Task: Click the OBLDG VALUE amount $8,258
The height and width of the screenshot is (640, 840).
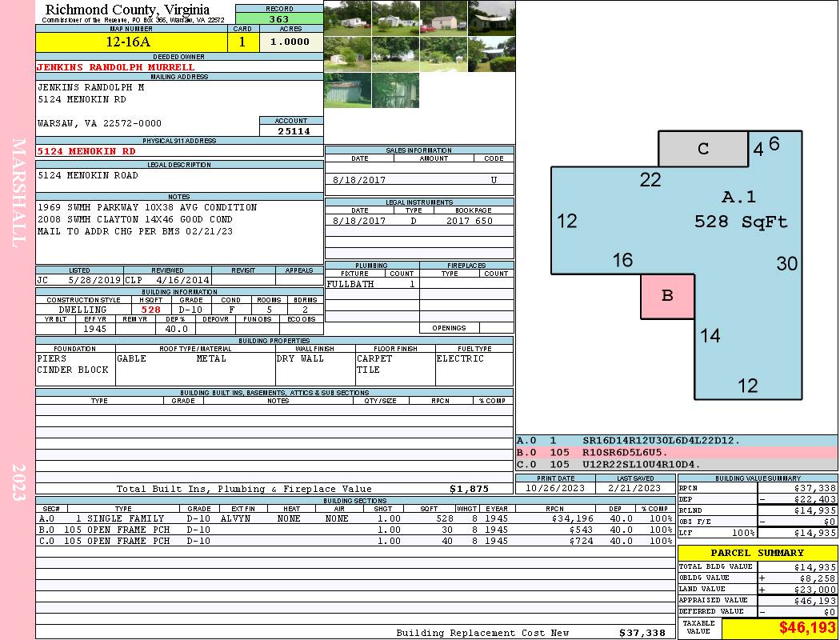Action: click(x=818, y=578)
